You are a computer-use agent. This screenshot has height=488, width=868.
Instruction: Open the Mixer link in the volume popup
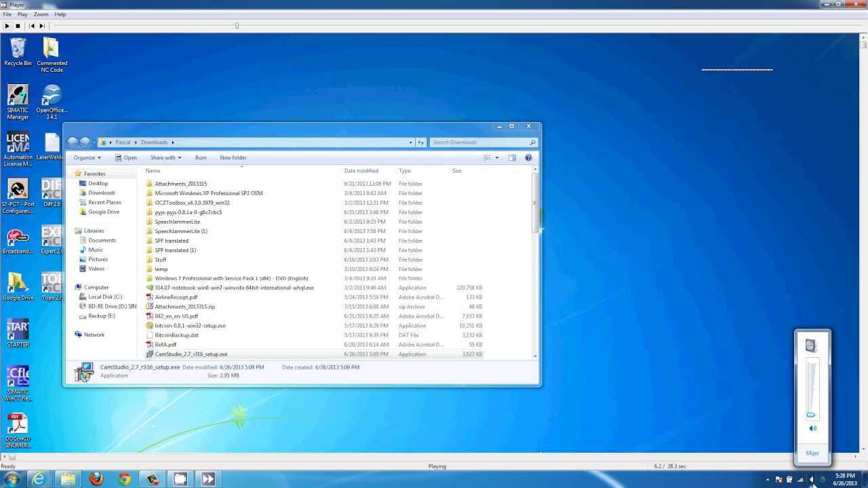point(812,453)
